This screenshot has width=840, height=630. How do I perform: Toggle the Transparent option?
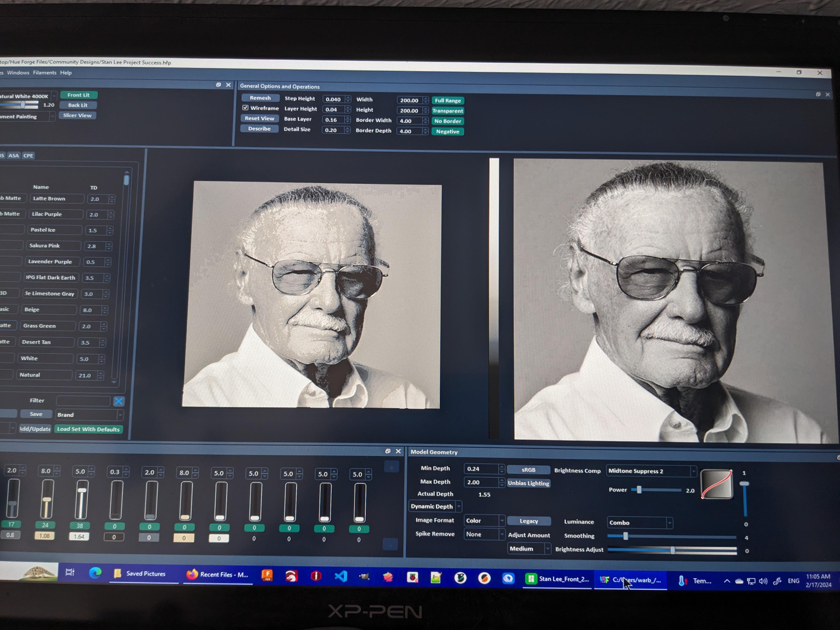click(x=448, y=111)
